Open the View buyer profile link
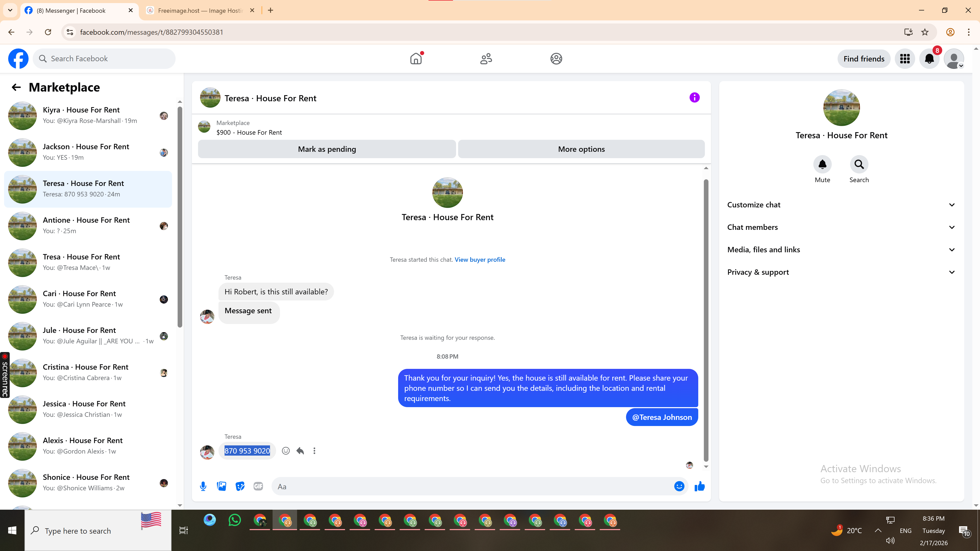 click(480, 259)
